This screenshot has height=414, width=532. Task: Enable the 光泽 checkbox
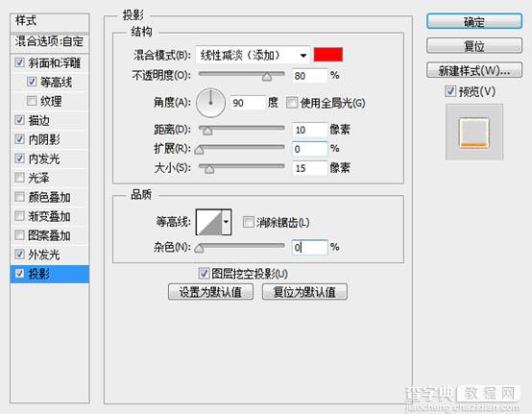pos(19,178)
